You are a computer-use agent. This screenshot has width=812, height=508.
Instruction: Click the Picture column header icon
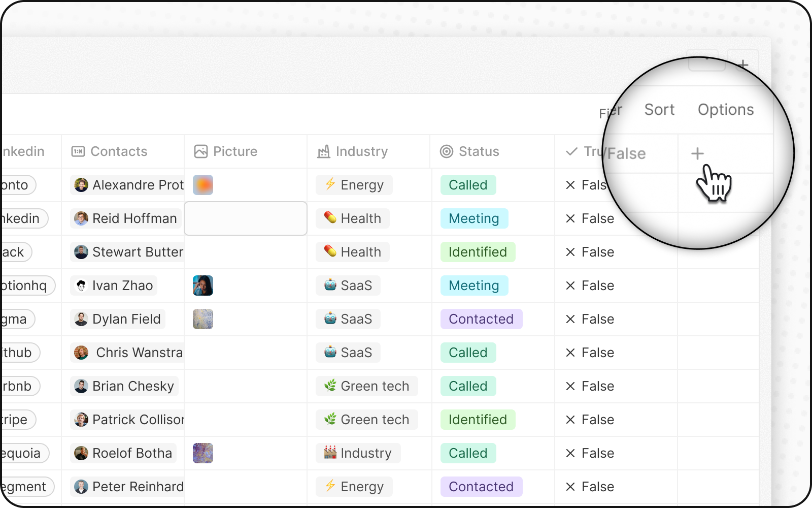(201, 151)
